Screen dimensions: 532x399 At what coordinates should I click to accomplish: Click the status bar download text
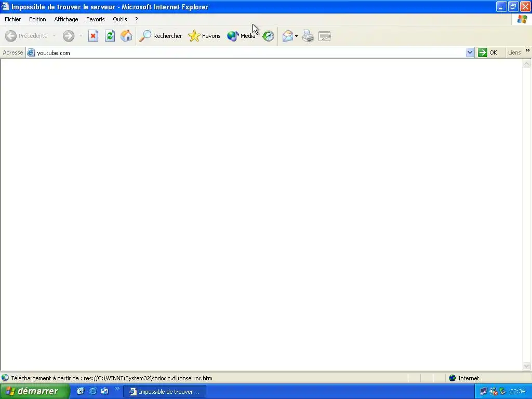point(112,378)
